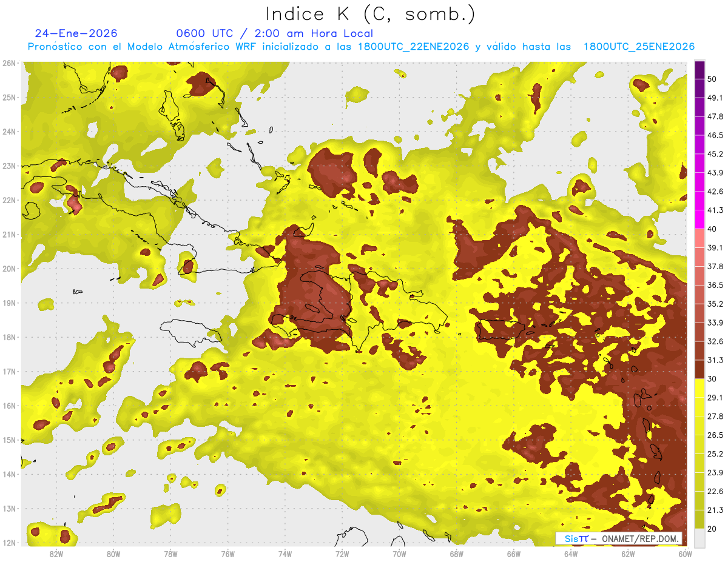The height and width of the screenshot is (562, 728).
Task: Click the longitude label '72W'
Action: pos(342,554)
